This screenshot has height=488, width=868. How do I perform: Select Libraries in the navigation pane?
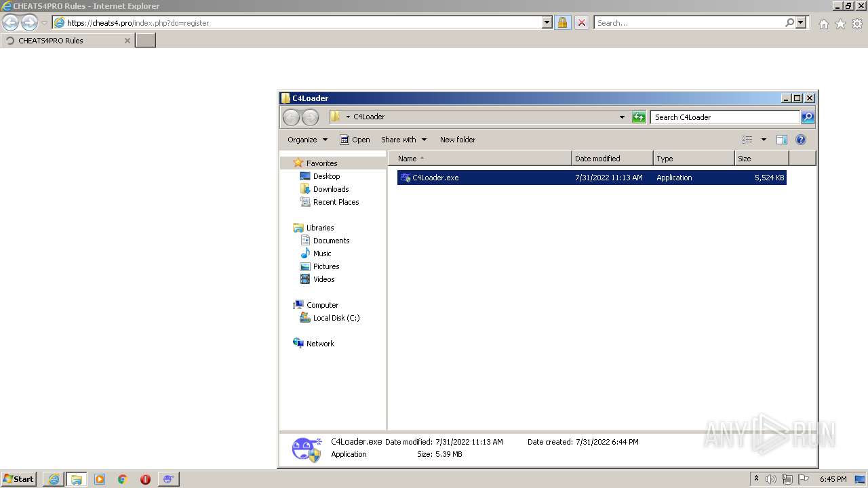pyautogui.click(x=320, y=228)
